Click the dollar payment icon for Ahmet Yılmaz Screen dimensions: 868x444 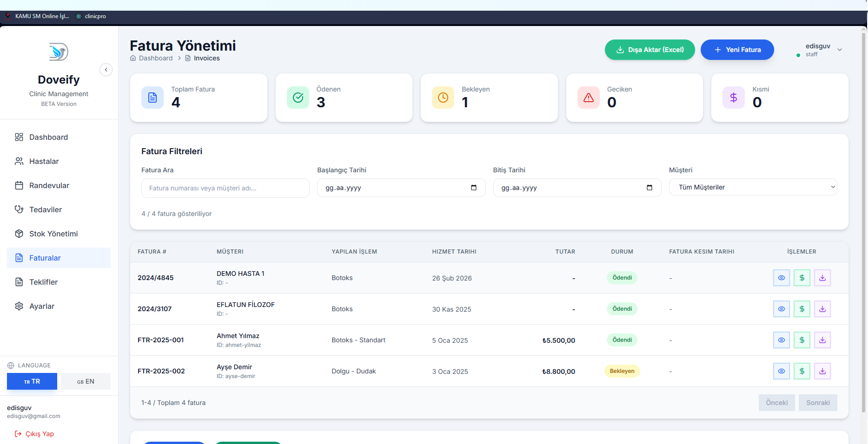802,340
